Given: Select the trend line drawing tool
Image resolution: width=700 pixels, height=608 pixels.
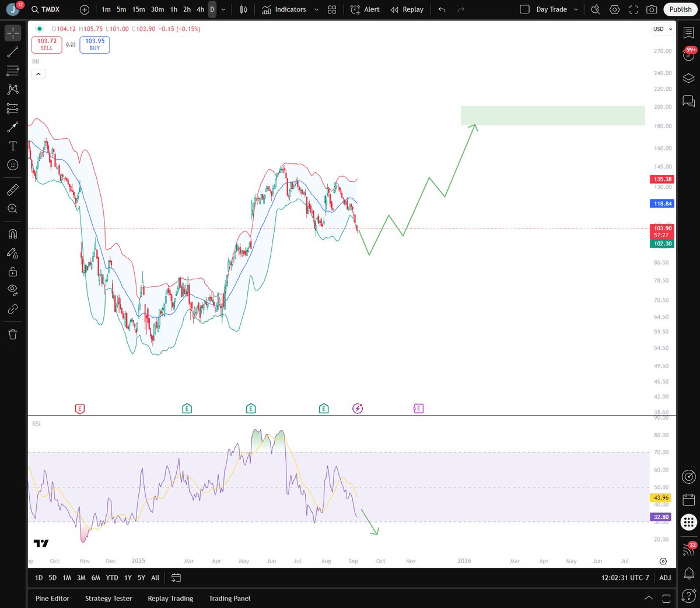Looking at the screenshot, I should point(12,52).
